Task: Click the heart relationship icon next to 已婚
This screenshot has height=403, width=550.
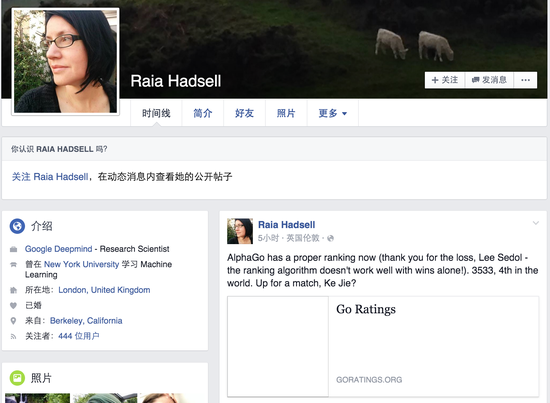Action: coord(13,305)
